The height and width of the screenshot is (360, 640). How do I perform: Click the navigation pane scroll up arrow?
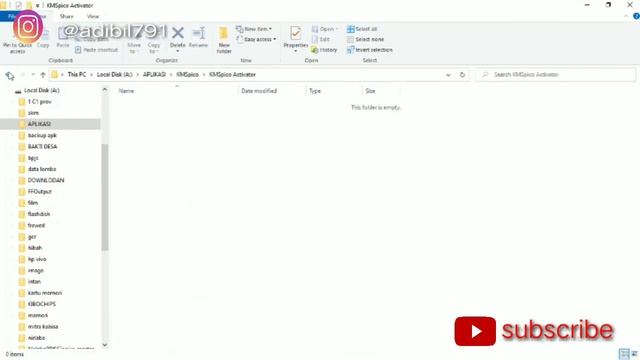(x=105, y=89)
